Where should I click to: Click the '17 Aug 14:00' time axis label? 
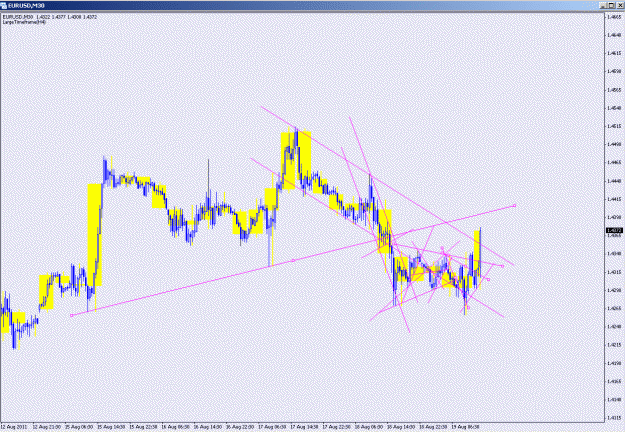pos(304,426)
